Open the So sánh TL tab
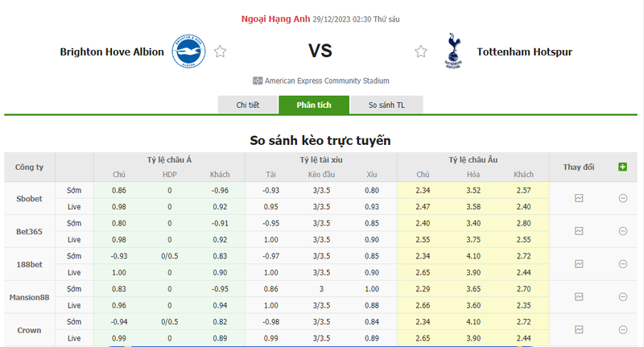The height and width of the screenshot is (347, 644). pos(386,105)
